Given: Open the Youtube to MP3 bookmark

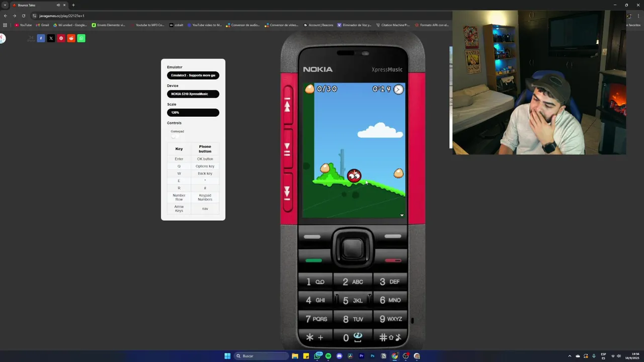Looking at the screenshot, I should (x=147, y=25).
